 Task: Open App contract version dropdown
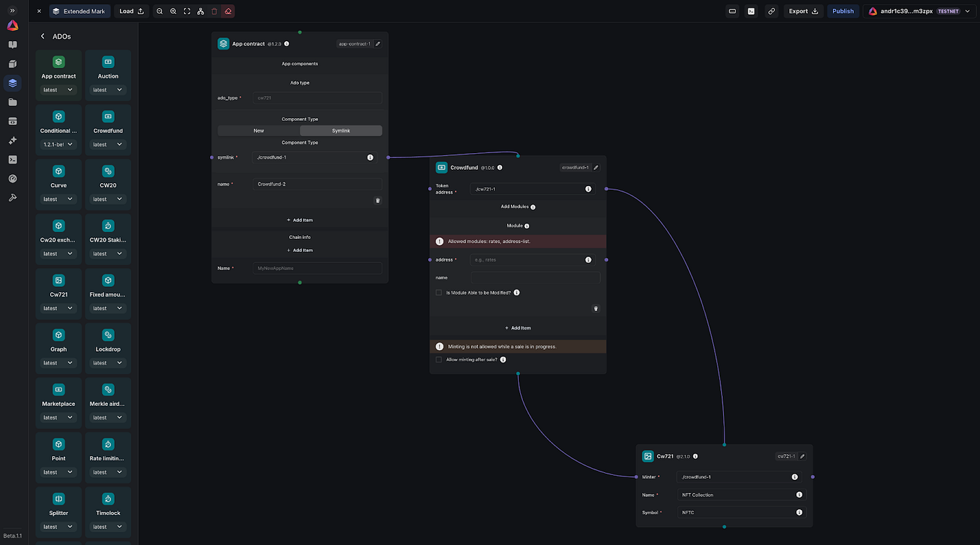[59, 90]
